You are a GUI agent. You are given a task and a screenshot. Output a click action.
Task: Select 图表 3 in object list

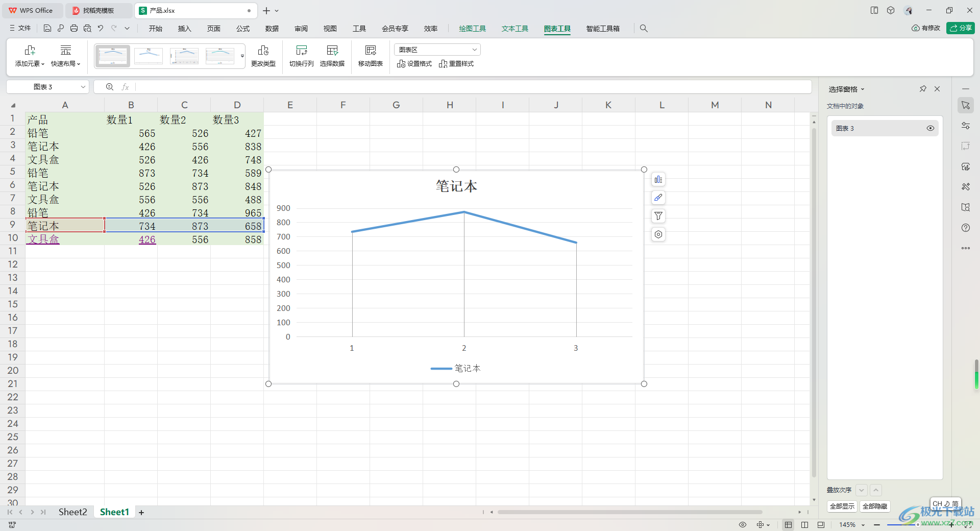(x=884, y=128)
